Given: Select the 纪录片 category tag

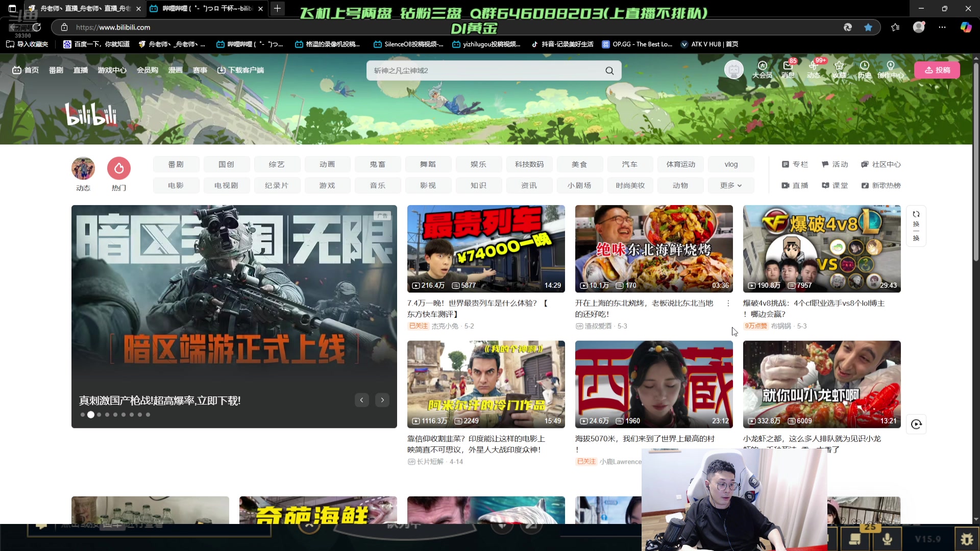Looking at the screenshot, I should (277, 185).
